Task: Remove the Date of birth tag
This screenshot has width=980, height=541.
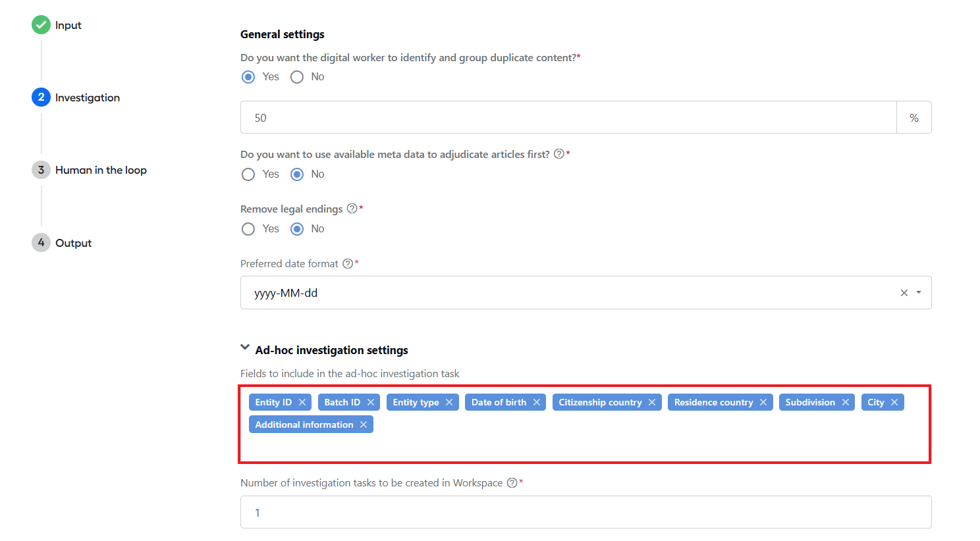Action: tap(537, 402)
